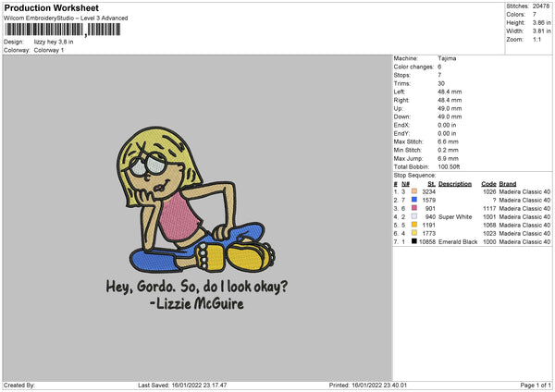This screenshot has width=555, height=392.
Task: Click the black swatch next to Emerald Black
Action: 414,241
